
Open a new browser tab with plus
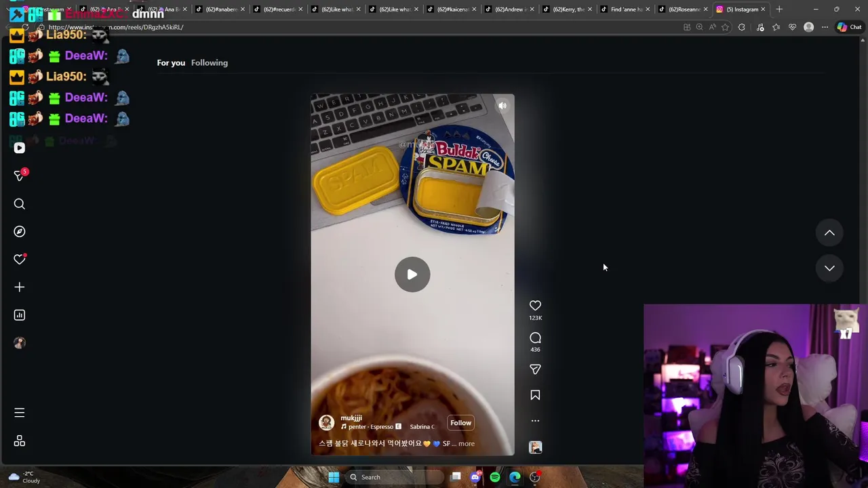tap(779, 9)
